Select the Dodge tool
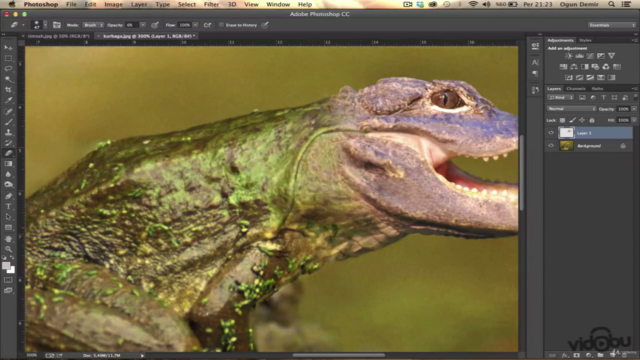The height and width of the screenshot is (360, 640). (8, 185)
